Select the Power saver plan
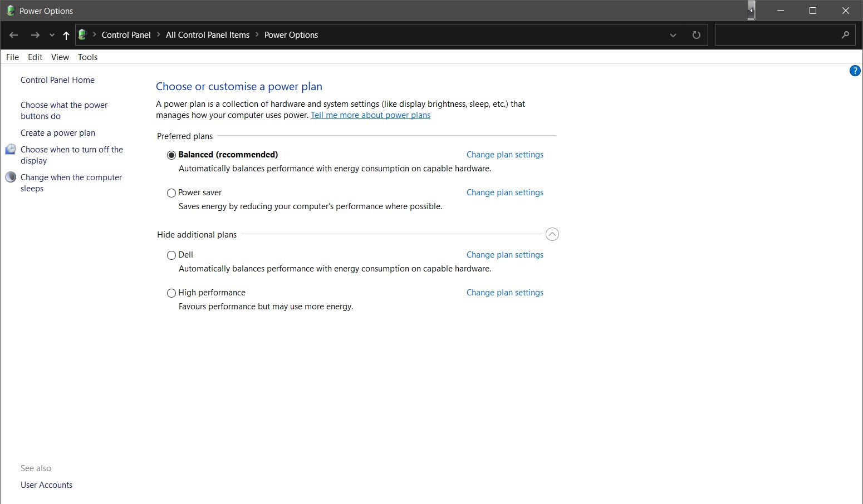 pyautogui.click(x=171, y=193)
